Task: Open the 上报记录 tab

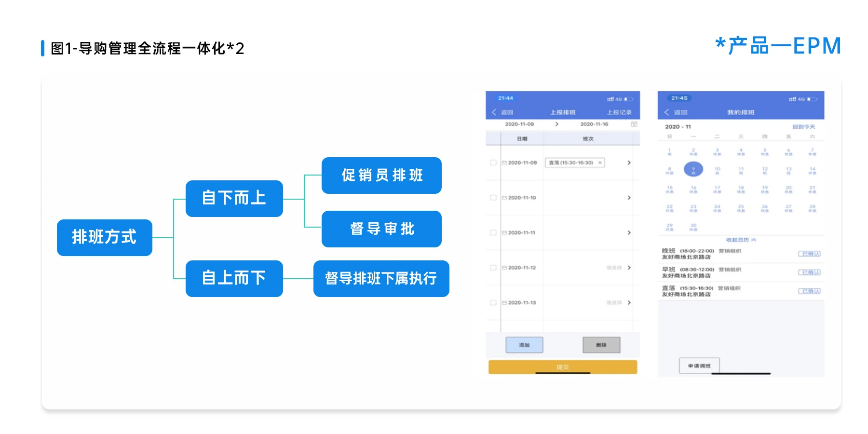Action: [619, 112]
